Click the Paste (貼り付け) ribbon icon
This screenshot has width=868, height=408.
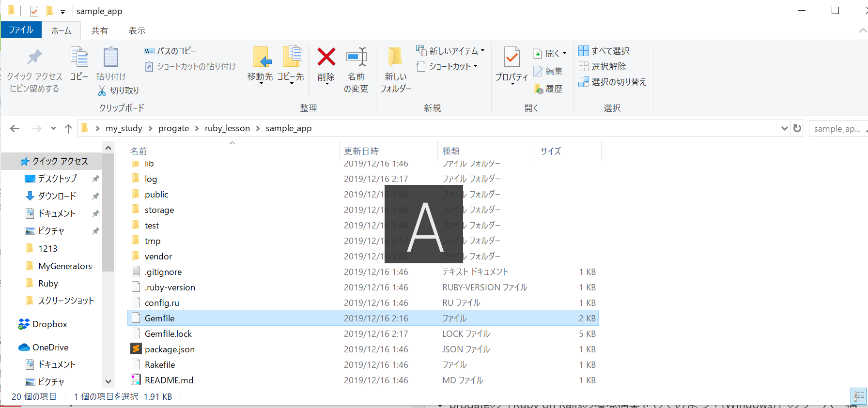point(111,58)
